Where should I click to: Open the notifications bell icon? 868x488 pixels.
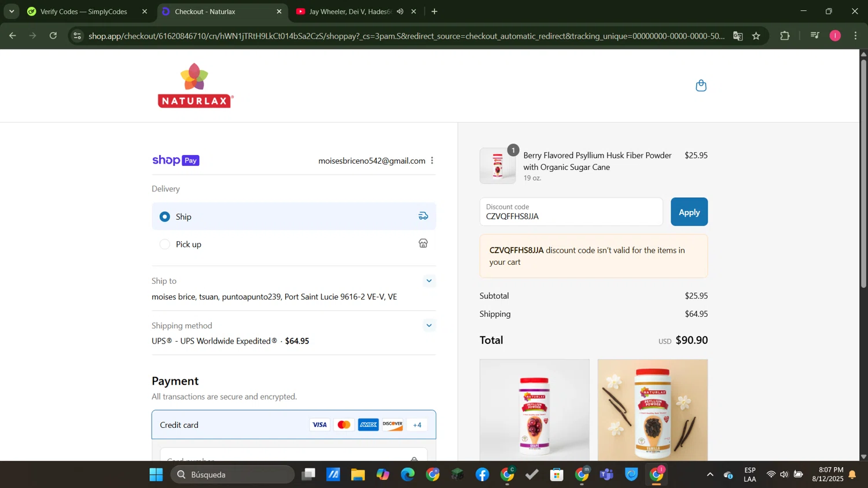click(852, 475)
